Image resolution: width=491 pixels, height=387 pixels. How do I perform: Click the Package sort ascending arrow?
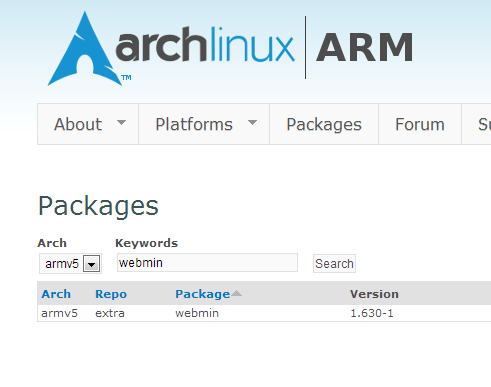(x=236, y=293)
